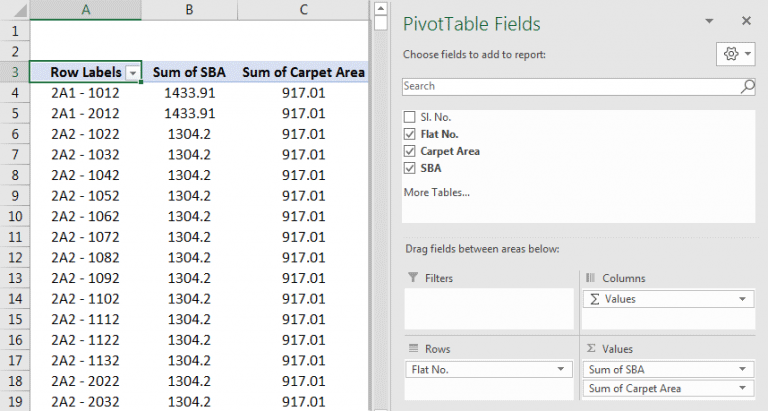Toggle the SBA field checkbox
This screenshot has width=768, height=411.
point(409,168)
